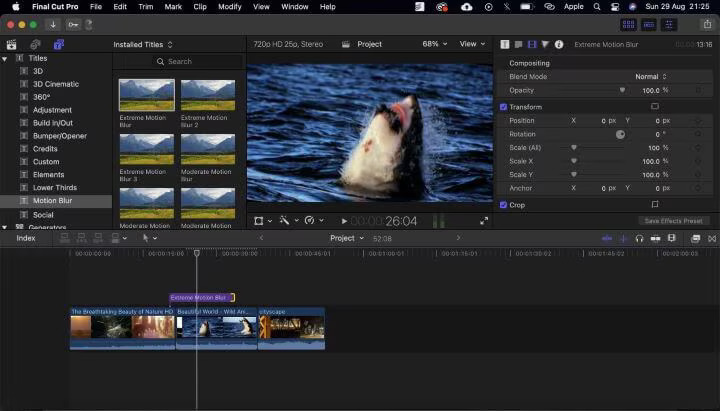Open the File menu
The image size is (720, 411).
[x=96, y=7]
